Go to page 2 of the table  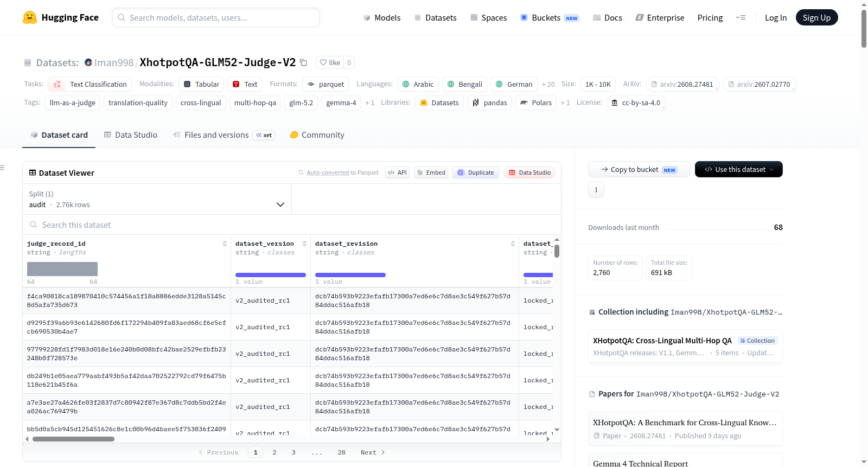pos(275,452)
